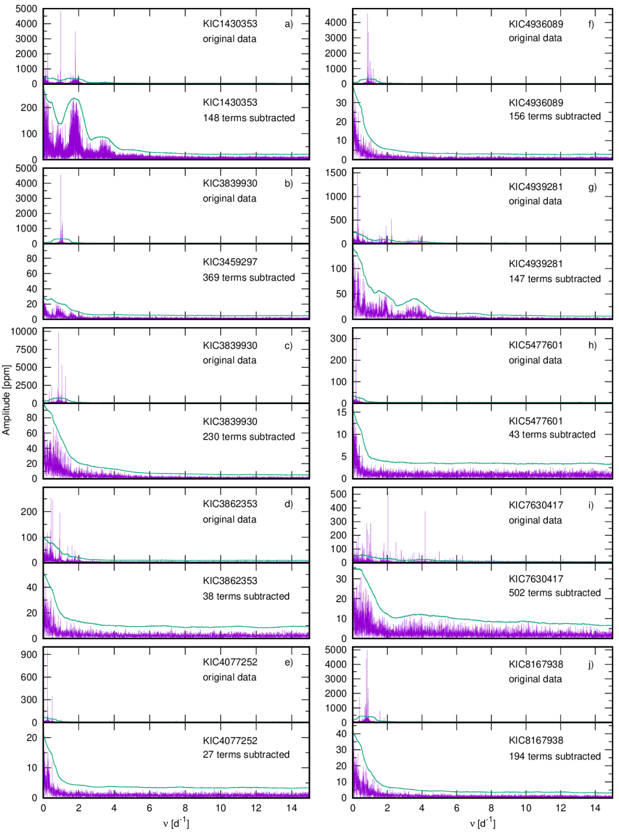
Task: Click the panel letter "a)"
Action: pos(289,24)
